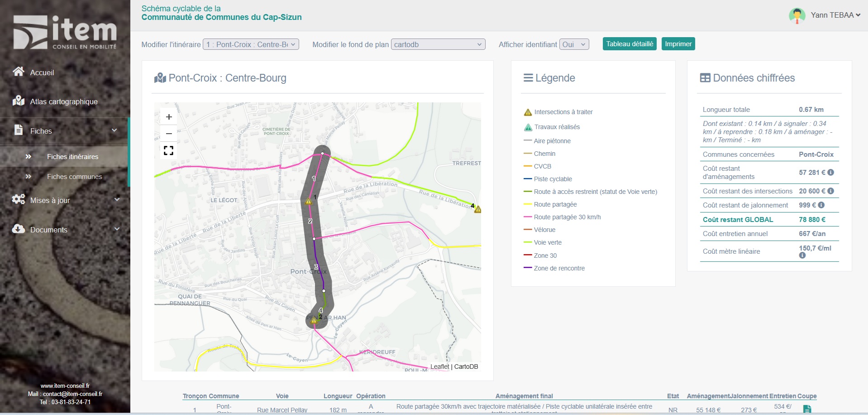The image size is (868, 415).
Task: Open the fond de plan cartodb dropdown
Action: [438, 44]
